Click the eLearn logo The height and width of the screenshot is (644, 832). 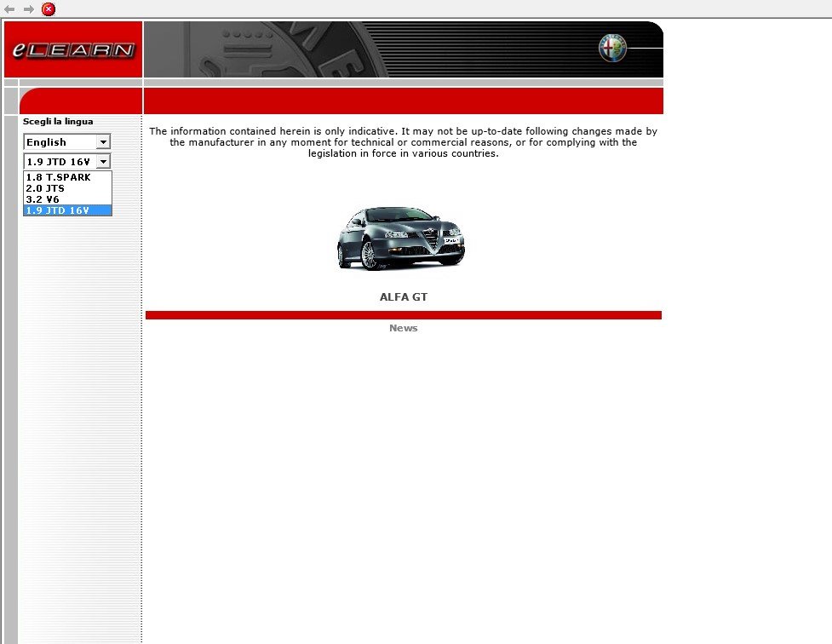point(72,50)
